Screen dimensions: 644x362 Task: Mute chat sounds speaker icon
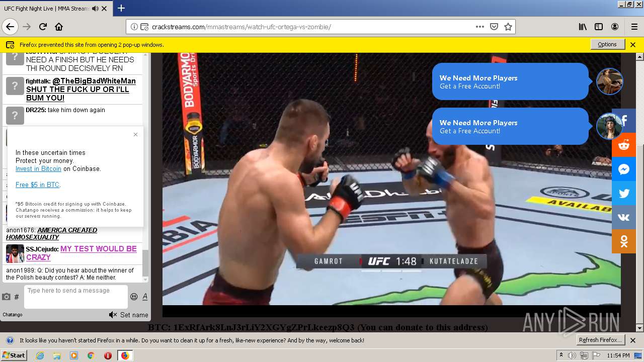point(113,315)
